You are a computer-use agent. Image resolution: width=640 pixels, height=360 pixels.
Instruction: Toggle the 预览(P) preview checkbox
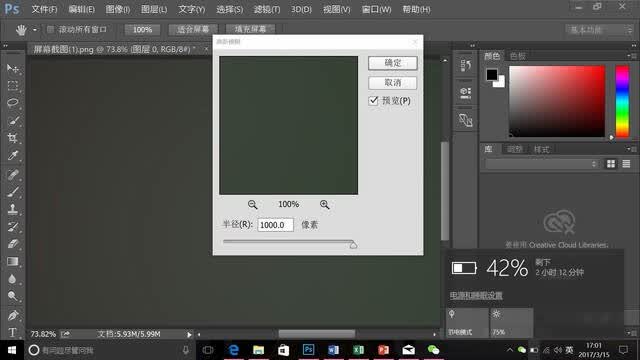pyautogui.click(x=373, y=101)
